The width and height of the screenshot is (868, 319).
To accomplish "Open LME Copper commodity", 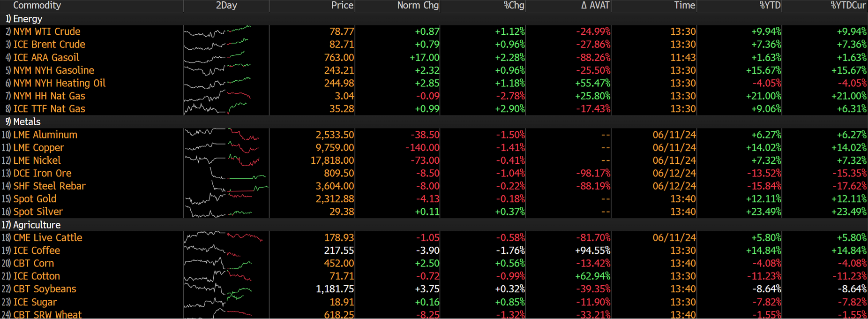I will [38, 147].
